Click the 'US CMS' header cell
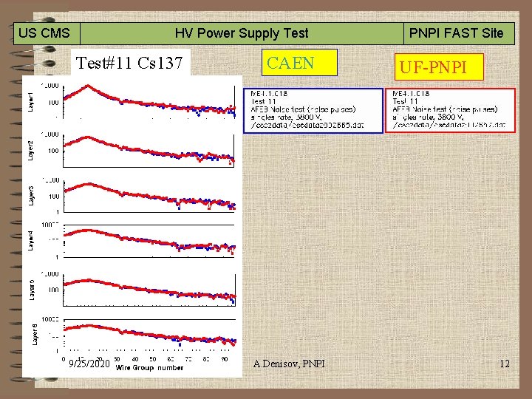Screen dimensions: 532x399 pos(47,33)
